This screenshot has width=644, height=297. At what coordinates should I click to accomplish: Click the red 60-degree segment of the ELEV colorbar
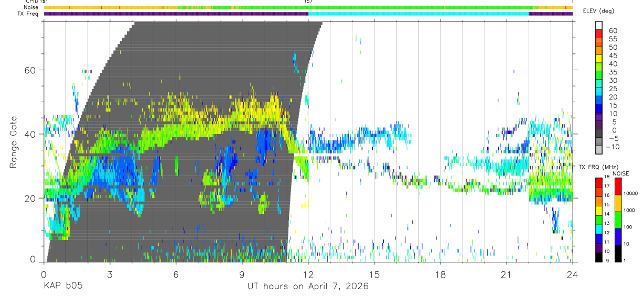[x=599, y=34]
